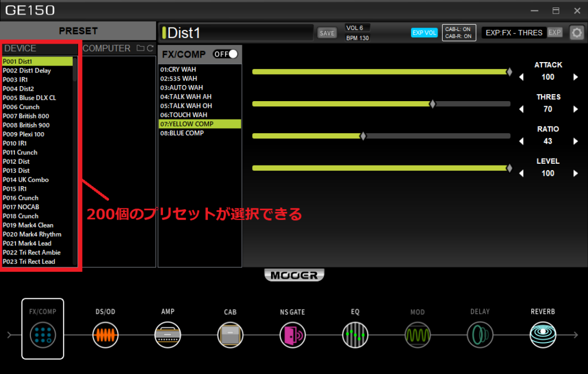Screen dimensions: 588x374
Task: Select the NS GATE module icon
Action: tap(292, 334)
